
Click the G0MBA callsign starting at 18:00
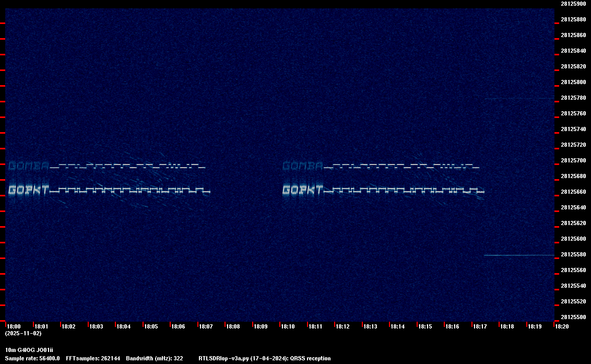29,166
